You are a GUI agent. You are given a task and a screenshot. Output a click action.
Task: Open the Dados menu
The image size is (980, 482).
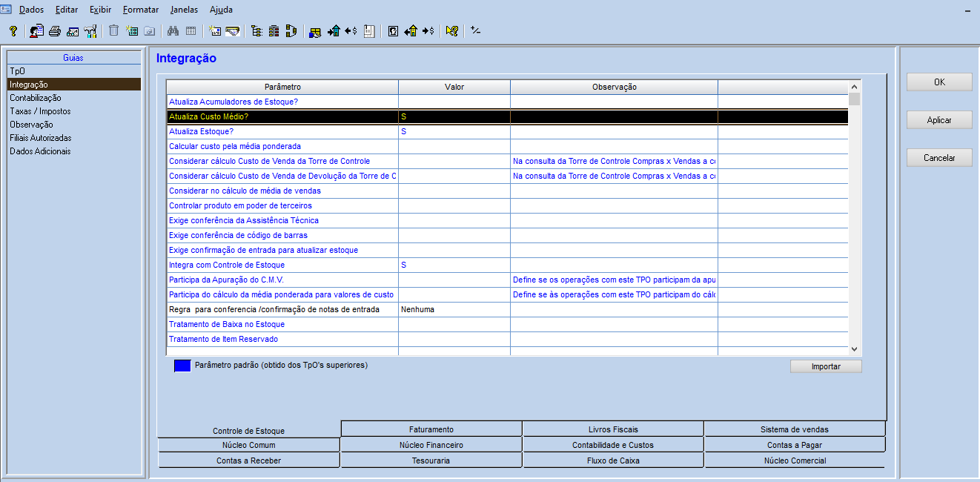[31, 10]
